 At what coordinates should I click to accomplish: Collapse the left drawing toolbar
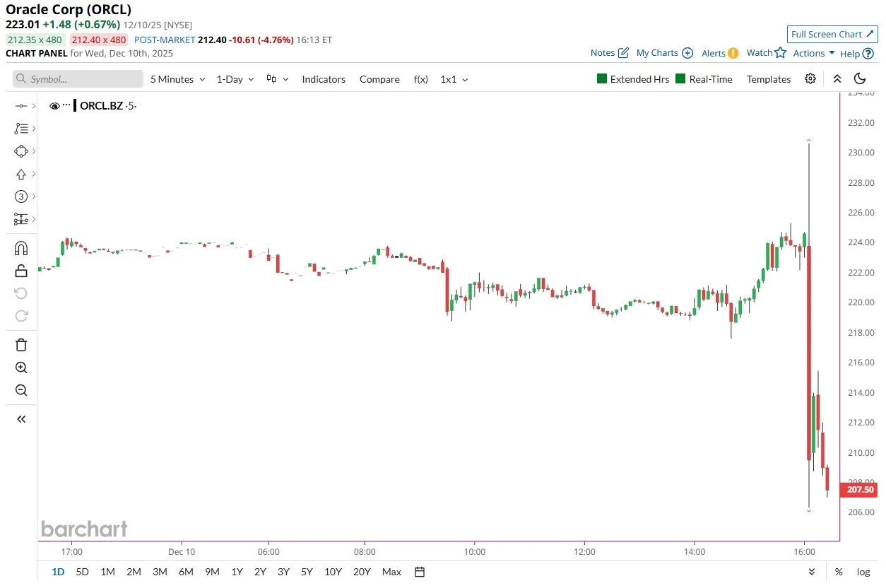click(x=21, y=419)
